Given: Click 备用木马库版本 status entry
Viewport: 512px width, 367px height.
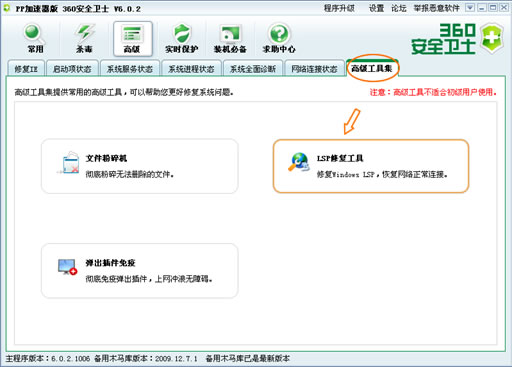Looking at the screenshot, I should click(x=146, y=358).
